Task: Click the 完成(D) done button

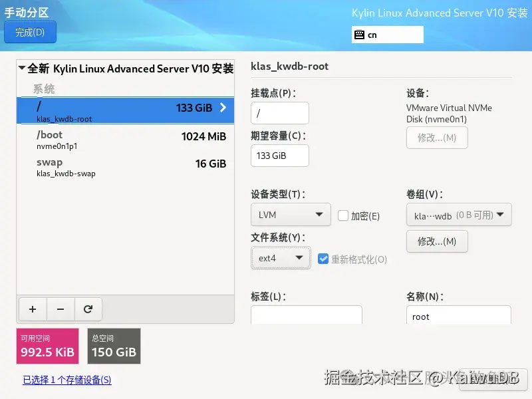Action: point(30,32)
